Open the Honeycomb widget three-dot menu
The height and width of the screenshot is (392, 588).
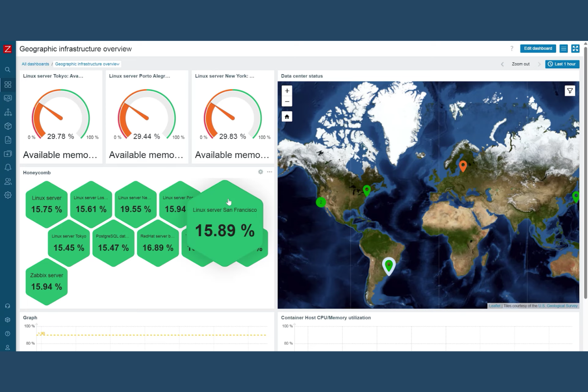click(x=269, y=172)
